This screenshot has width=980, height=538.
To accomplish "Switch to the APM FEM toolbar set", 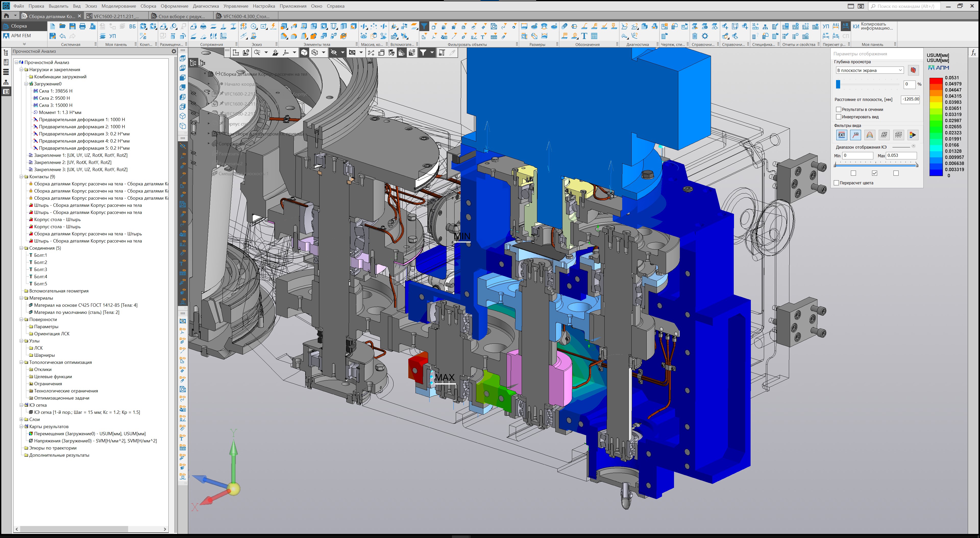I will (x=20, y=36).
